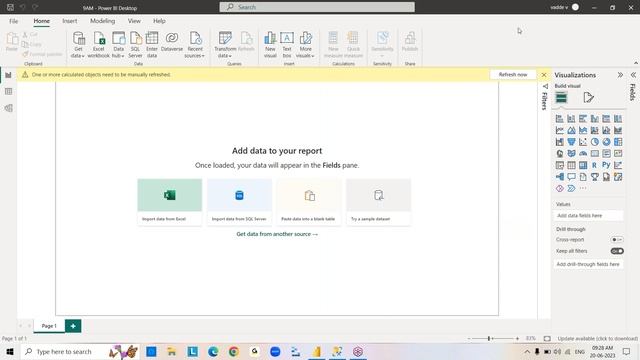Select treemap visual
The image size is (640, 360).
tap(618, 142)
